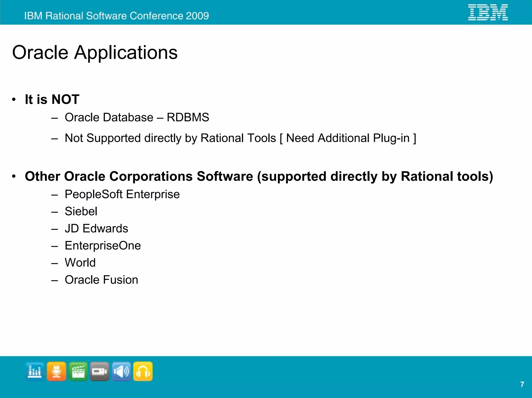Click the gray camcorder icon
The width and height of the screenshot is (532, 398).
(x=100, y=371)
